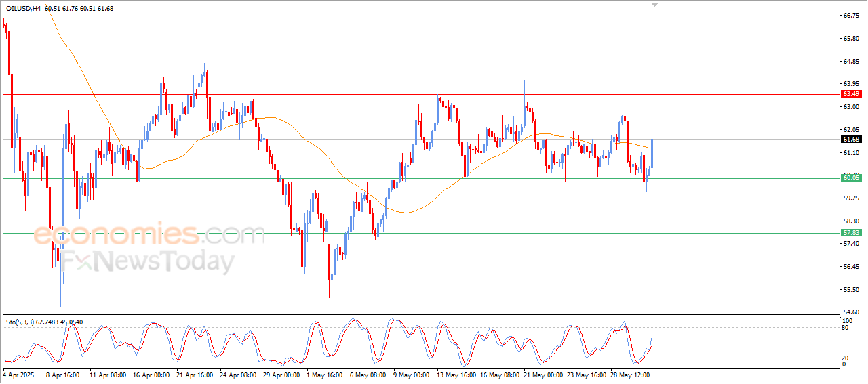
Task: Click the 58.30 price axis label
Action: pyautogui.click(x=850, y=221)
